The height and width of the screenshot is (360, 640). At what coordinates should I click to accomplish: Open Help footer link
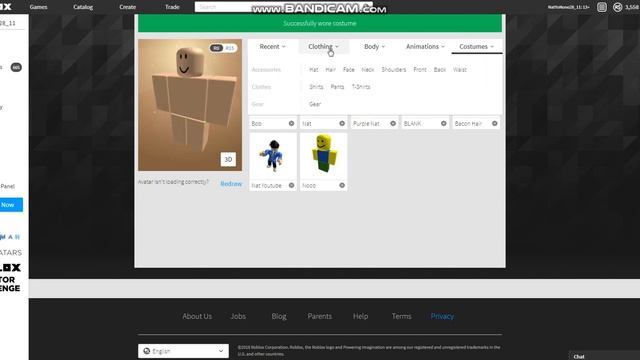click(360, 316)
